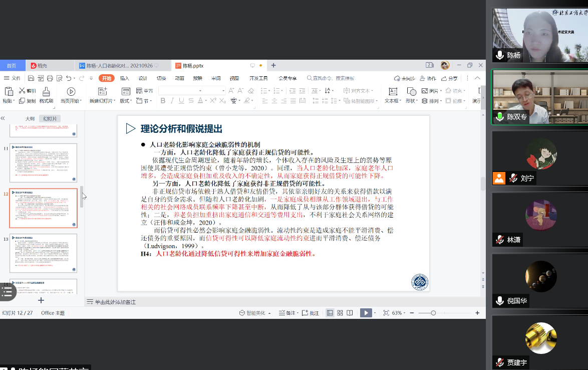Image resolution: width=588 pixels, height=370 pixels.
Task: Click the Cut (截切) scissors icon
Action: point(23,91)
